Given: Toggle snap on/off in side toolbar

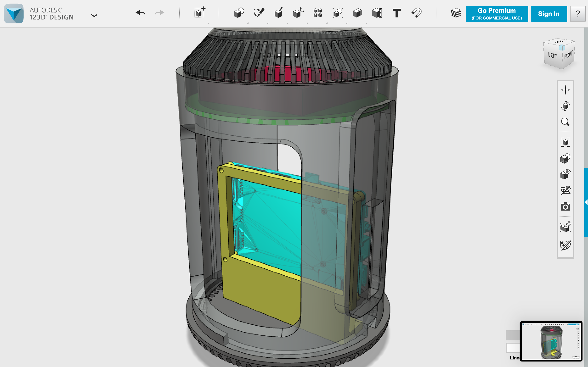Looking at the screenshot, I should tap(565, 227).
